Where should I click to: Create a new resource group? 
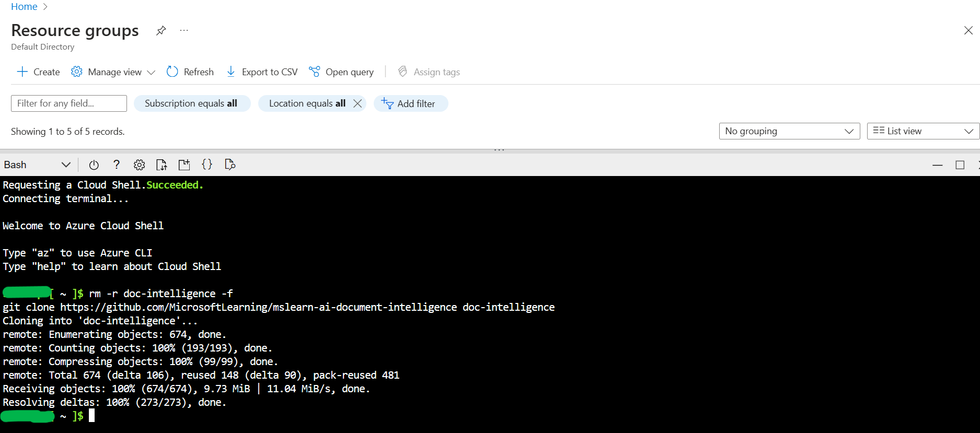(39, 72)
